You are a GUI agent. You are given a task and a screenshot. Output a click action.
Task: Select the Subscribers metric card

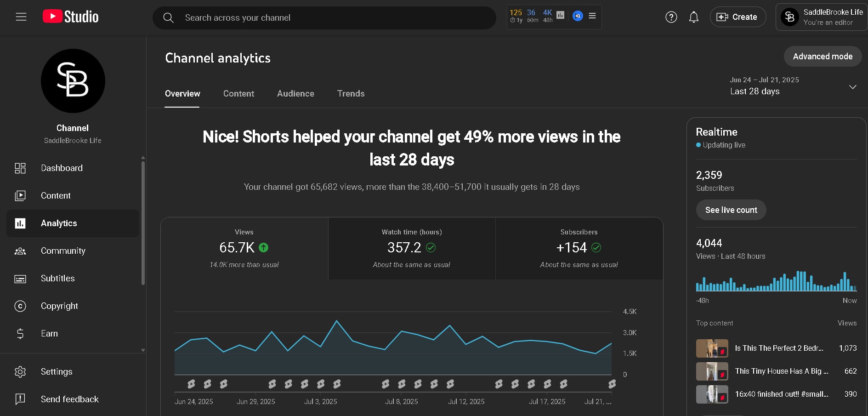579,249
